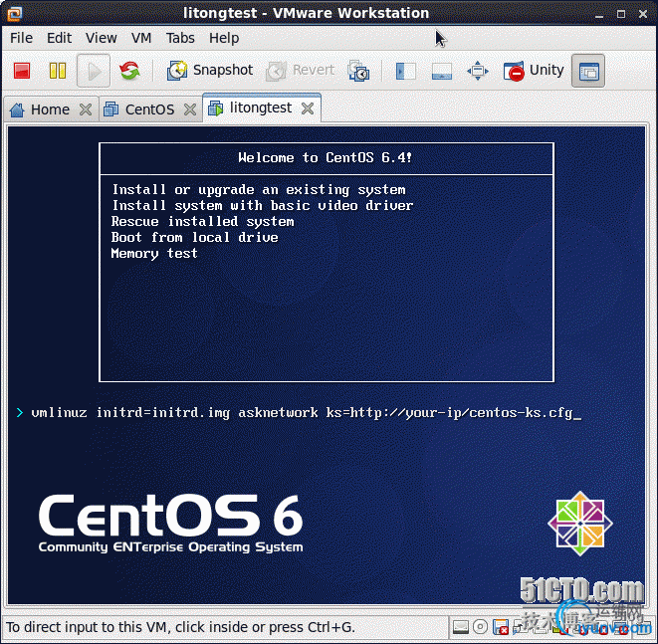The image size is (658, 644).
Task: Select the 'Memory test' boot entry
Action: pyautogui.click(x=154, y=254)
